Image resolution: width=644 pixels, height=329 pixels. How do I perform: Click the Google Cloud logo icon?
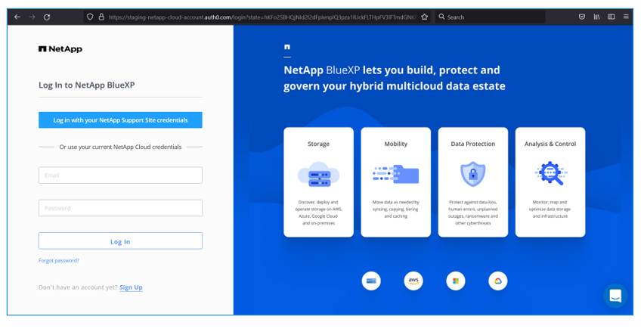(497, 281)
